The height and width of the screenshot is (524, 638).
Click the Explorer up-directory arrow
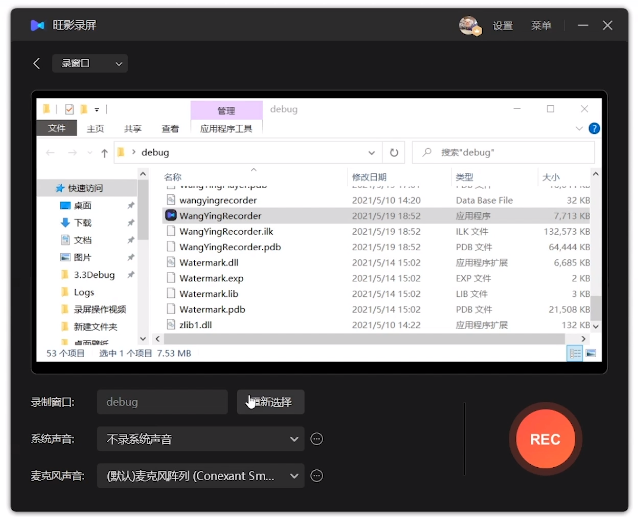click(x=105, y=153)
